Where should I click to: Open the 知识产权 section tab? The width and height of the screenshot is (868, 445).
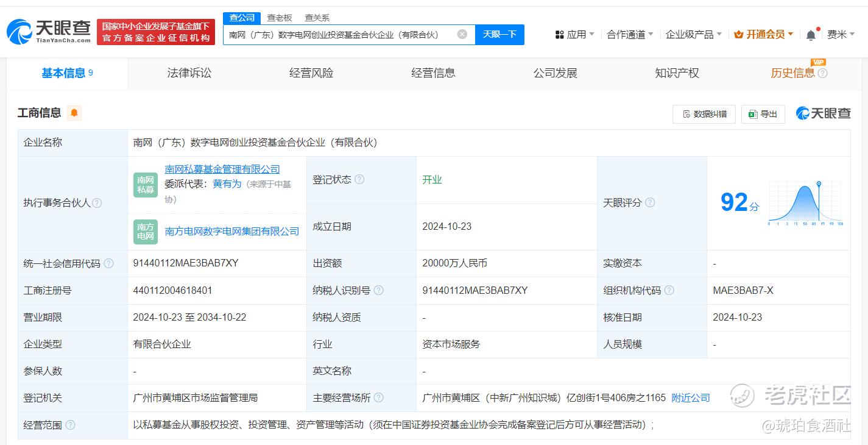point(677,73)
